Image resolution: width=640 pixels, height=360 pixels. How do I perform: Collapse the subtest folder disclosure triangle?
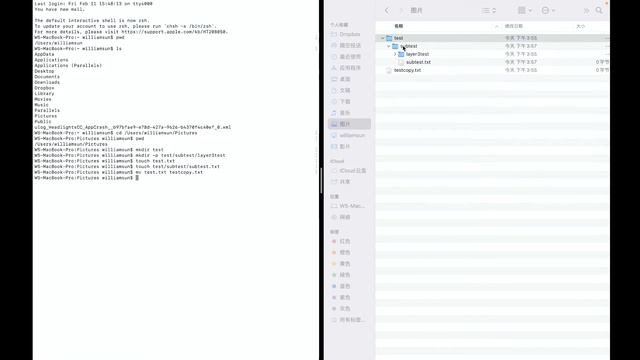point(389,46)
